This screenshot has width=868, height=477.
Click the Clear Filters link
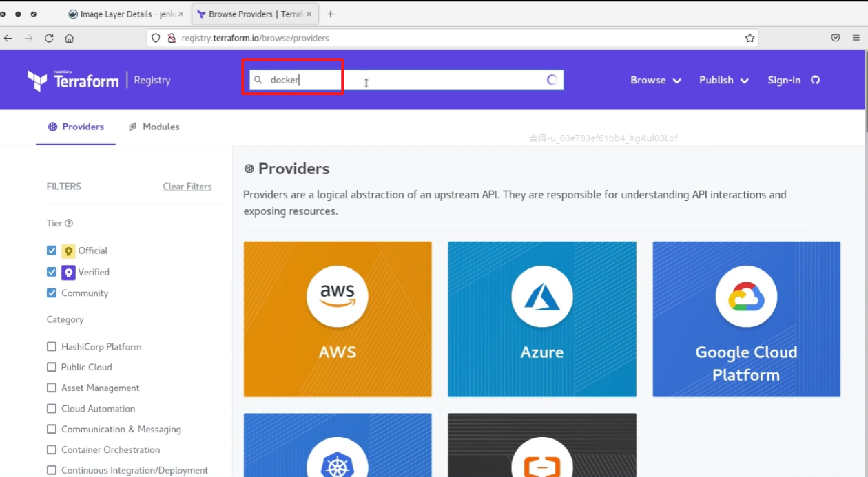pyautogui.click(x=187, y=187)
